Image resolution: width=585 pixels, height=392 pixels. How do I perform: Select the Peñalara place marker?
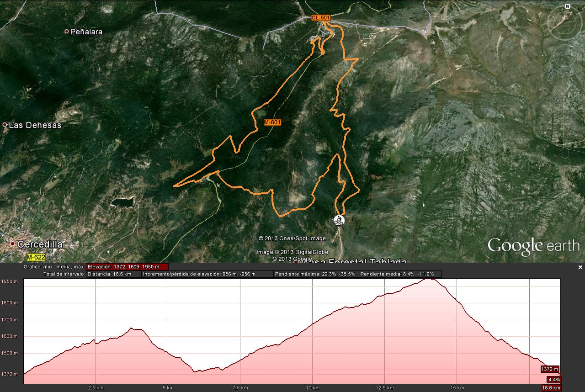coord(67,32)
